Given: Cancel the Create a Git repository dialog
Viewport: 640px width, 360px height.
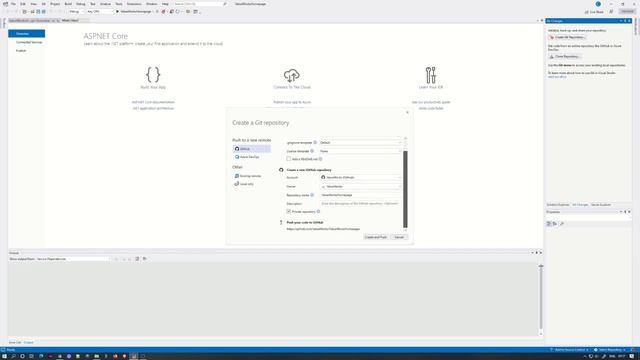Looking at the screenshot, I should [399, 237].
